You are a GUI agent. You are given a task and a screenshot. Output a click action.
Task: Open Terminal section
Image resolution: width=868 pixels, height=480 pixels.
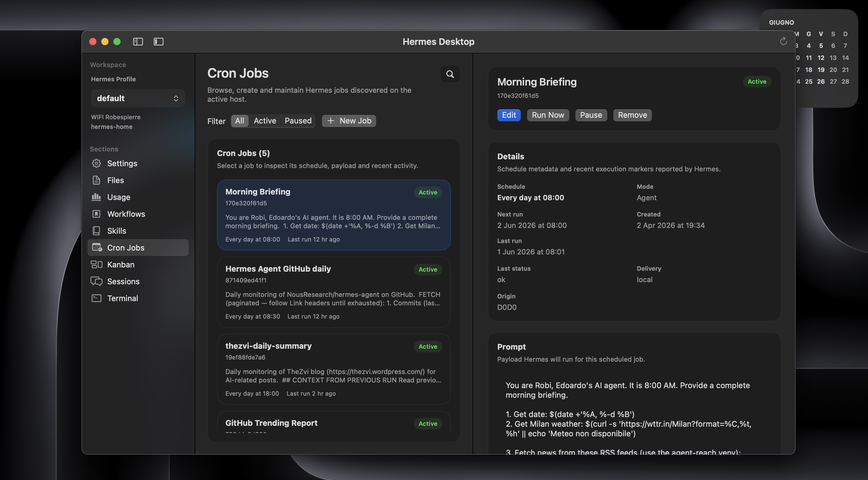click(138, 298)
